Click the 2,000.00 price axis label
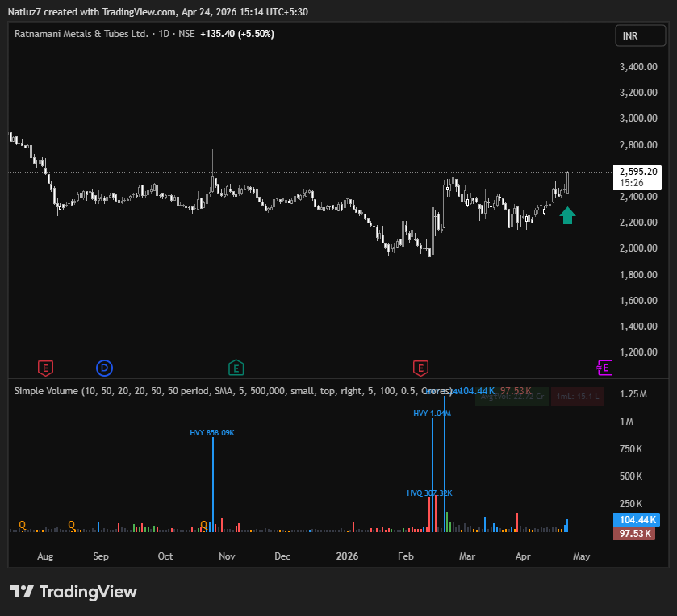677x616 pixels. 638,248
